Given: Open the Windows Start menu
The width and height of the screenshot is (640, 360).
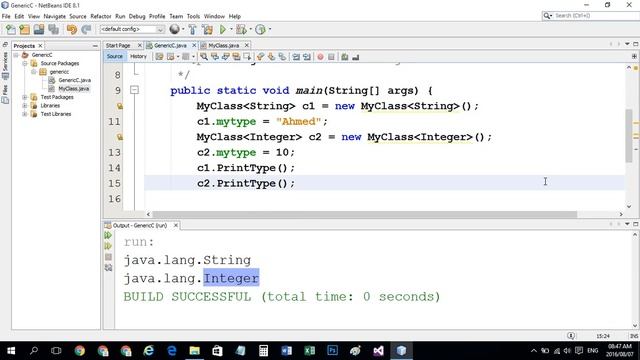Looking at the screenshot, I should tap(11, 351).
